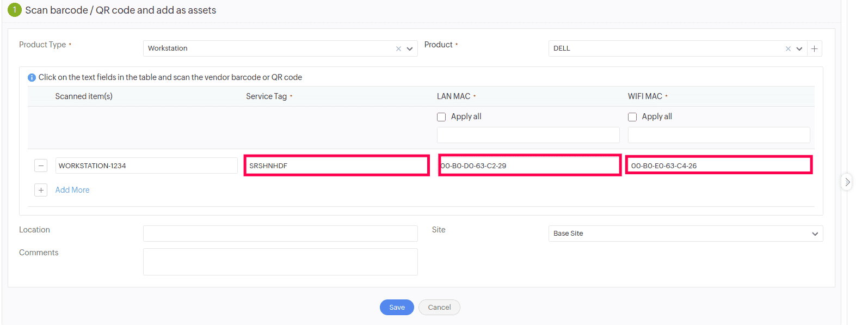
Task: Click the LAN MAC apply-all input box
Action: tap(528, 135)
